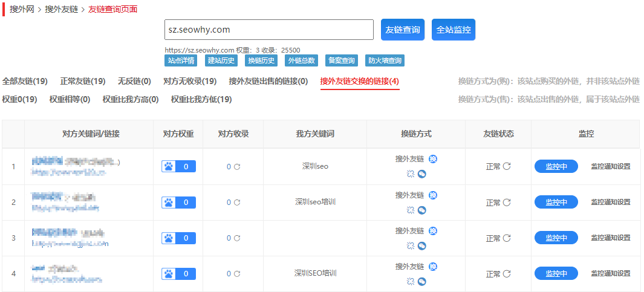Focus the sz.seowhy.com domain input field
The width and height of the screenshot is (644, 292).
pos(268,30)
